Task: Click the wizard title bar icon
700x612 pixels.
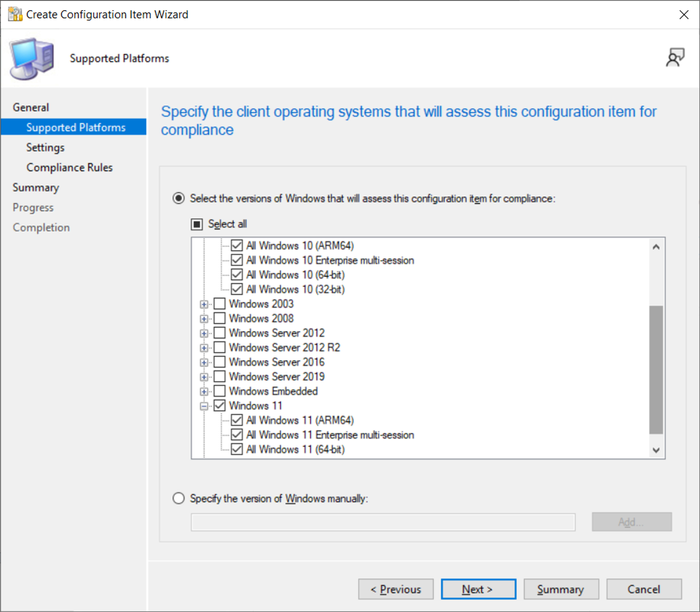Action: click(15, 14)
